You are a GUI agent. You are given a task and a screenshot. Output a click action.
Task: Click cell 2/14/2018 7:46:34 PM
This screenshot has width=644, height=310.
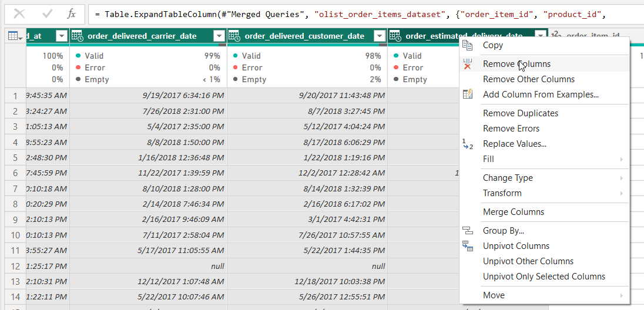148,204
